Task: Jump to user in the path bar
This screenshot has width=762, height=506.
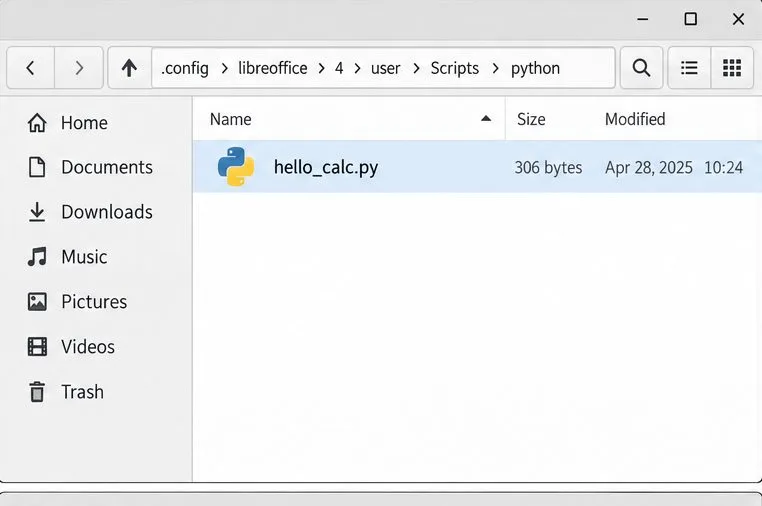Action: (x=385, y=68)
